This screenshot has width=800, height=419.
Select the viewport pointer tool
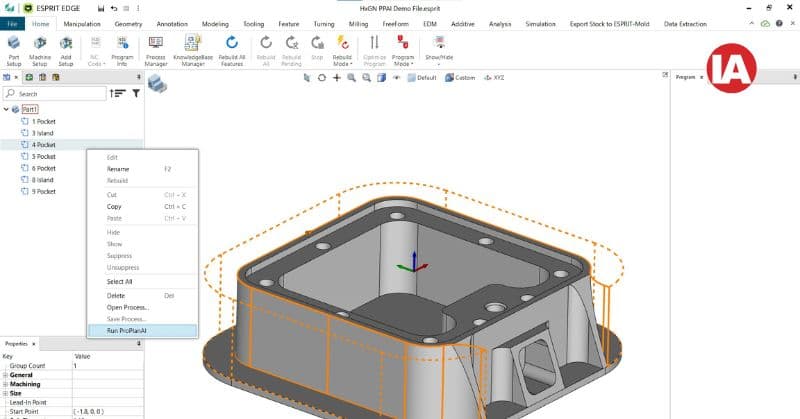[x=307, y=78]
